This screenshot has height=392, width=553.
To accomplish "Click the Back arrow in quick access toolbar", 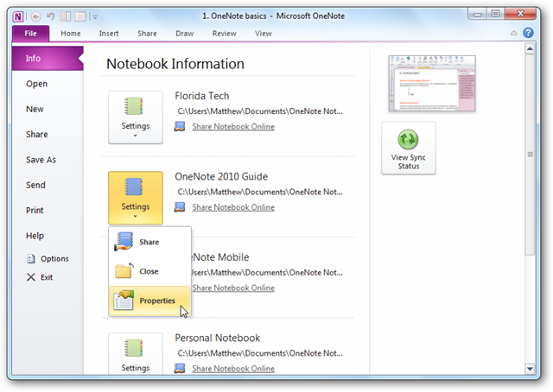I will (x=36, y=16).
